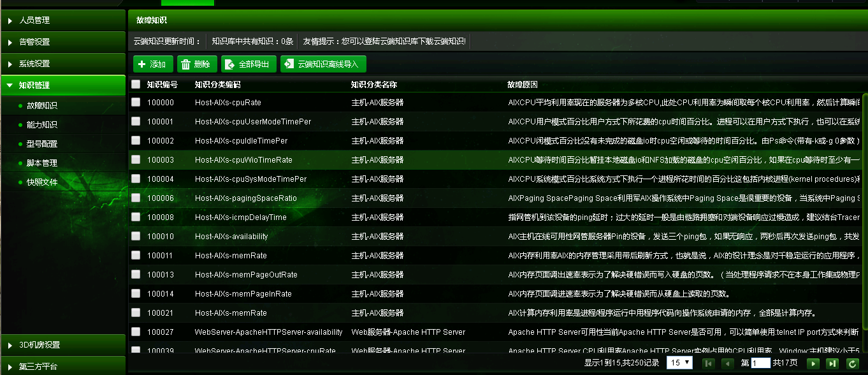Check the row 100008 checkbox

click(136, 217)
